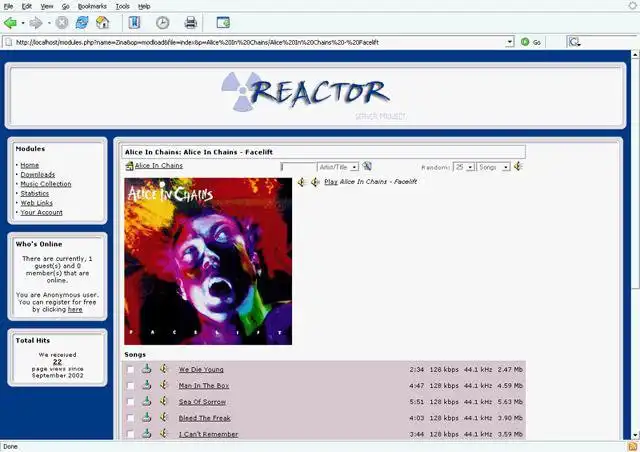
Task: Go to the browser Home page icon
Action: [102, 22]
